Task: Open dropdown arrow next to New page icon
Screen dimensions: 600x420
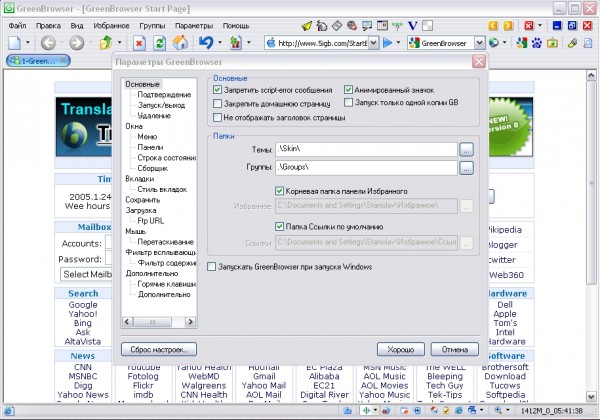Action: coord(27,42)
